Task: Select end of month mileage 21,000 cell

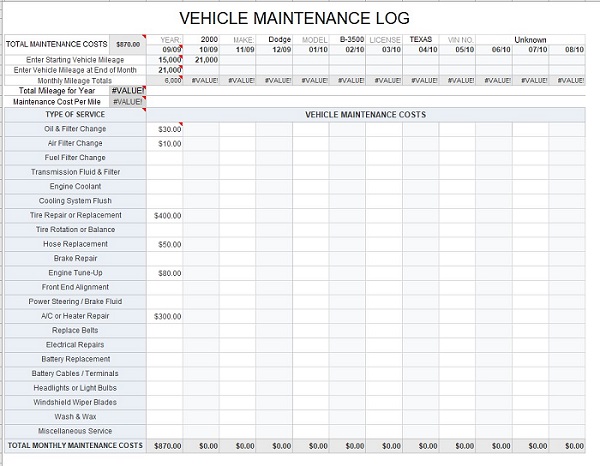Action: (165, 70)
